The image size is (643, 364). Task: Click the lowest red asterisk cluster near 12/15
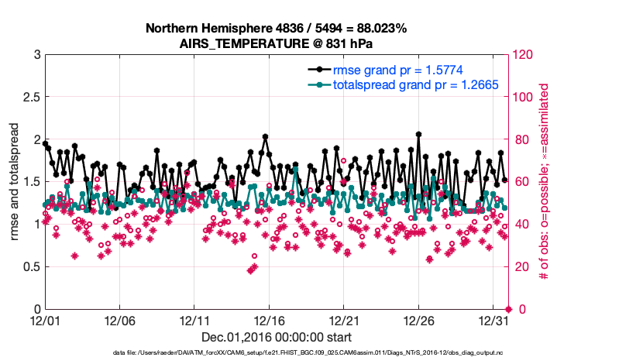(x=251, y=269)
